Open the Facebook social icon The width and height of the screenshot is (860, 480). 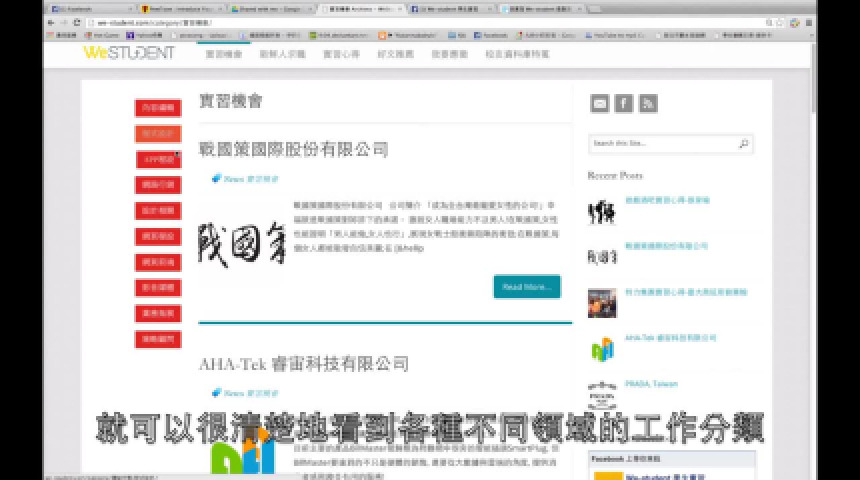click(623, 103)
